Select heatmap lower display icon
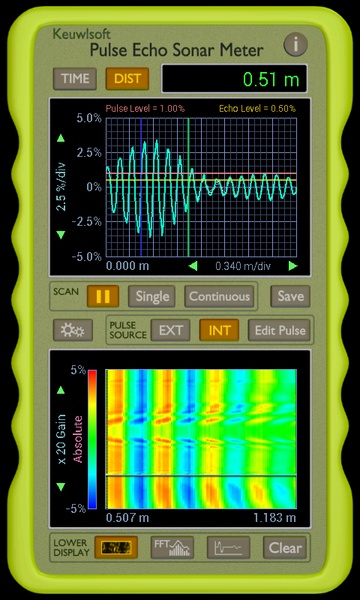Screen dimensions: 360x600 (x=116, y=548)
